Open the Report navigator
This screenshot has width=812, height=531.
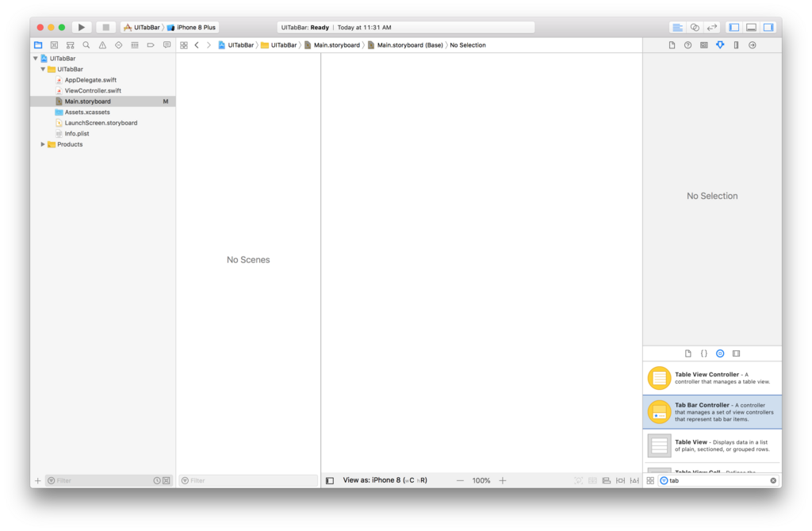(x=167, y=45)
